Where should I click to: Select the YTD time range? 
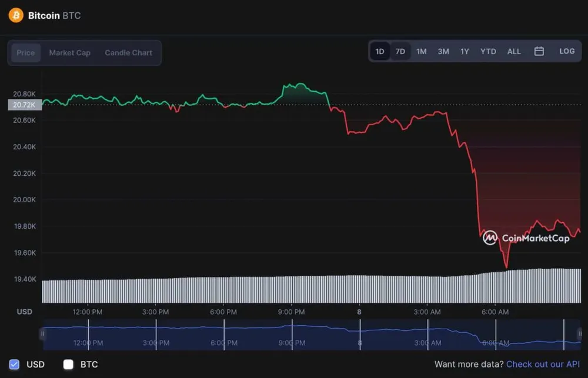(488, 51)
